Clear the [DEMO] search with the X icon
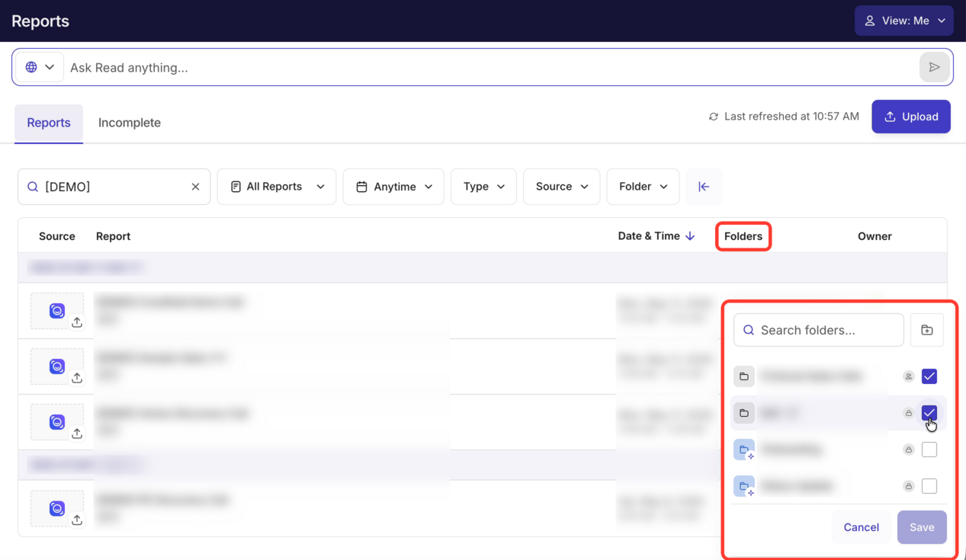 195,187
